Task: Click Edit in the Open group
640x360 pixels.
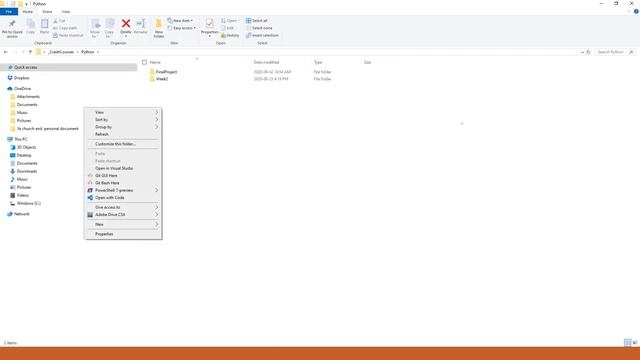Action: click(227, 28)
